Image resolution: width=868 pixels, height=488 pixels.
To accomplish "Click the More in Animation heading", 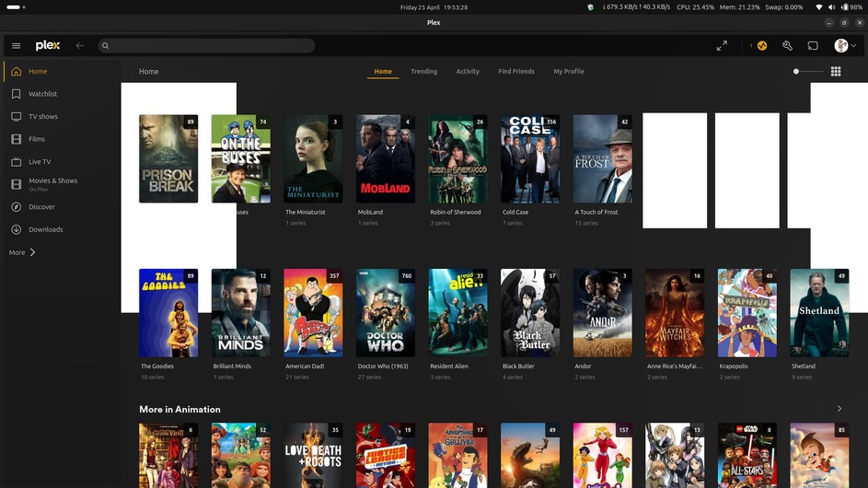I will (179, 410).
